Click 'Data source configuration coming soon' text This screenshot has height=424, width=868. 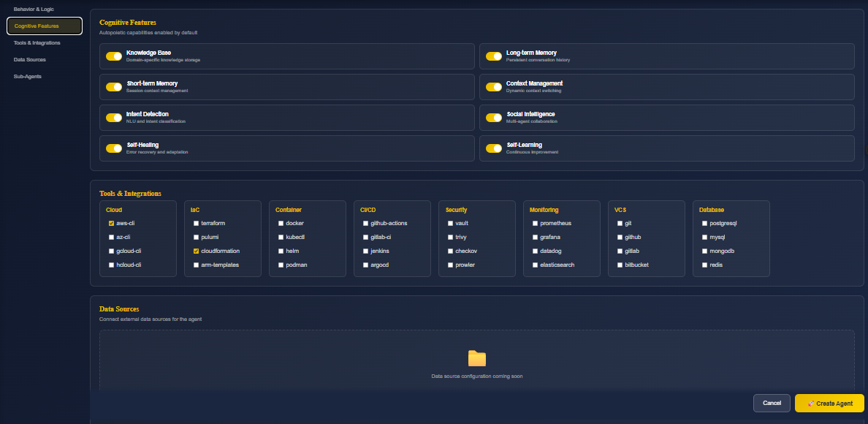(476, 376)
